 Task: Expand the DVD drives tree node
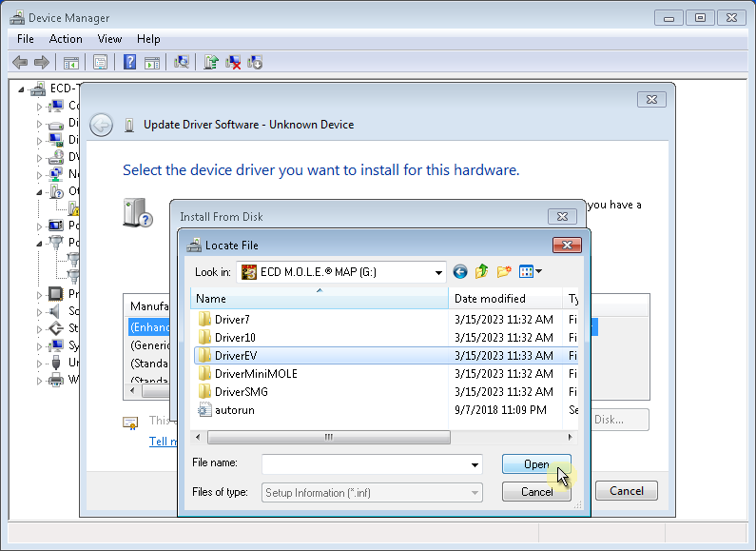click(40, 158)
